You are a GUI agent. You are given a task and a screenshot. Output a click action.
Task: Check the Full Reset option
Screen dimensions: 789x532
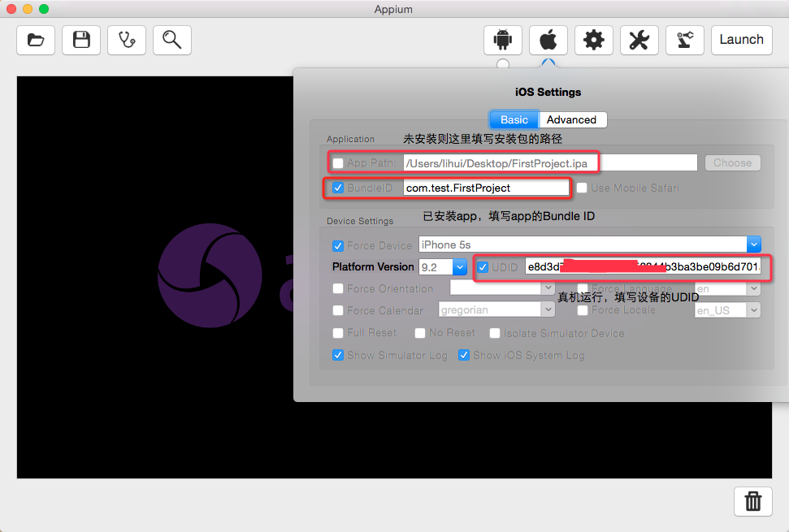[338, 333]
